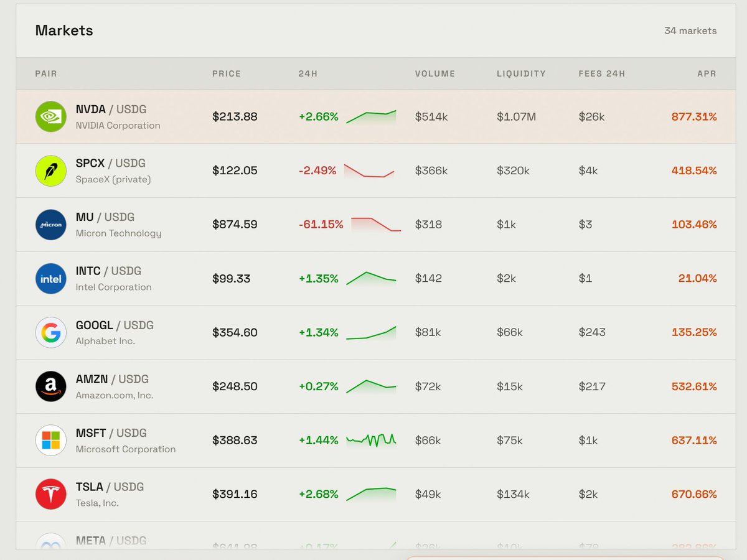This screenshot has height=560, width=747.
Task: Click the NVDA APR 877.31%
Action: point(694,116)
